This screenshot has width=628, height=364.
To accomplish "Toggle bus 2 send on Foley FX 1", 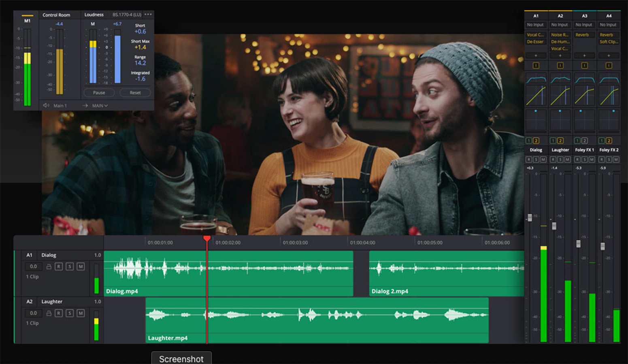I will pos(584,140).
